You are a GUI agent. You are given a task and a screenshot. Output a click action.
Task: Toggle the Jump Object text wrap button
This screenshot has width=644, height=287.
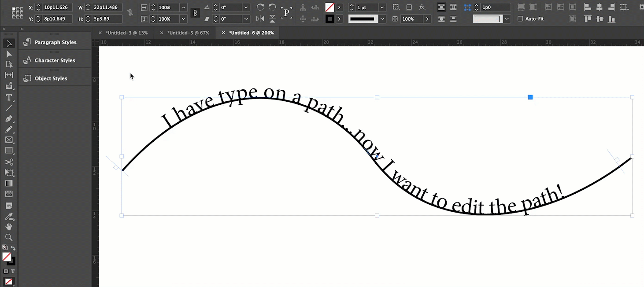click(x=453, y=19)
